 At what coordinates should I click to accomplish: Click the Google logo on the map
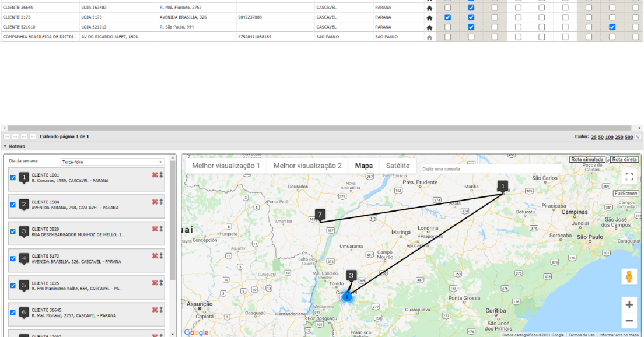196,332
